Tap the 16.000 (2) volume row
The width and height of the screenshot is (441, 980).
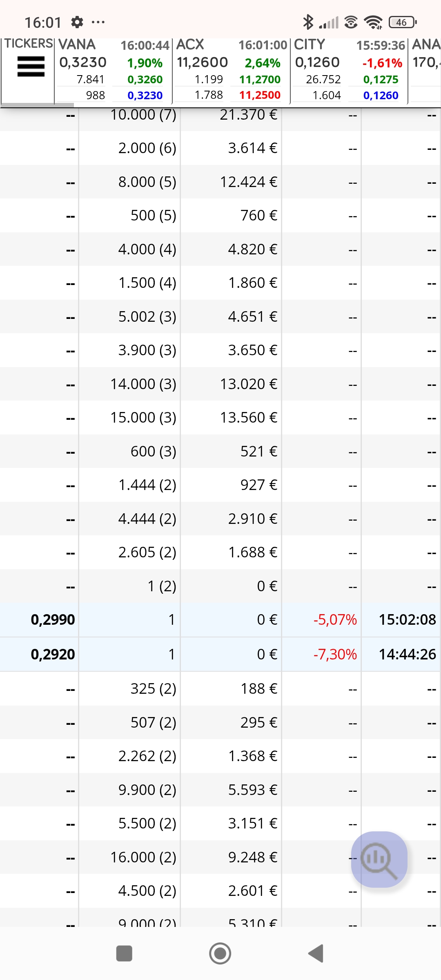pyautogui.click(x=220, y=857)
